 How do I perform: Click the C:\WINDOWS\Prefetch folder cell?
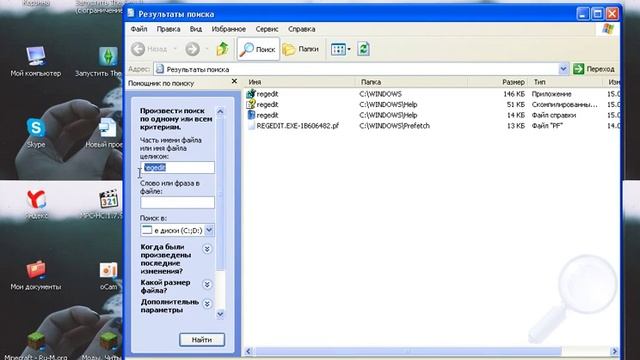point(394,126)
